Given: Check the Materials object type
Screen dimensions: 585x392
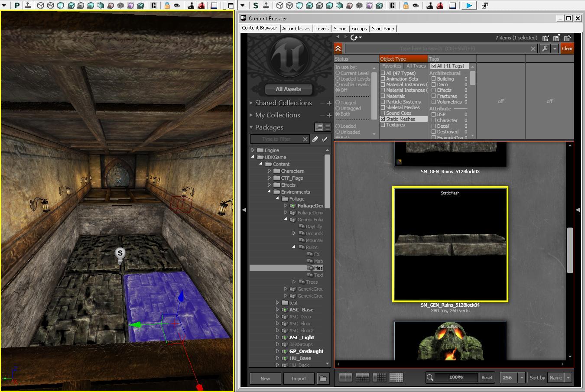Looking at the screenshot, I should pyautogui.click(x=383, y=96).
